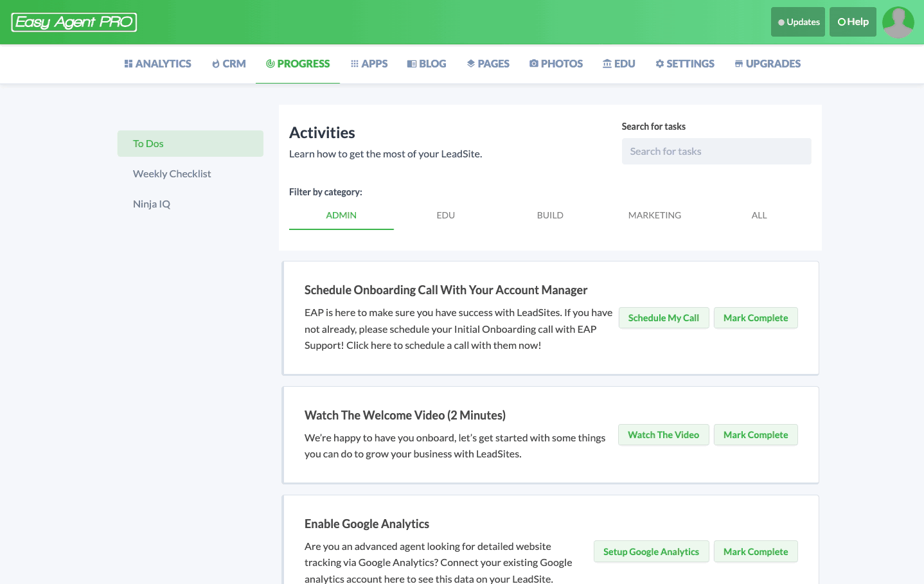Filter activities by EDU category
This screenshot has width=924, height=584.
(x=446, y=215)
